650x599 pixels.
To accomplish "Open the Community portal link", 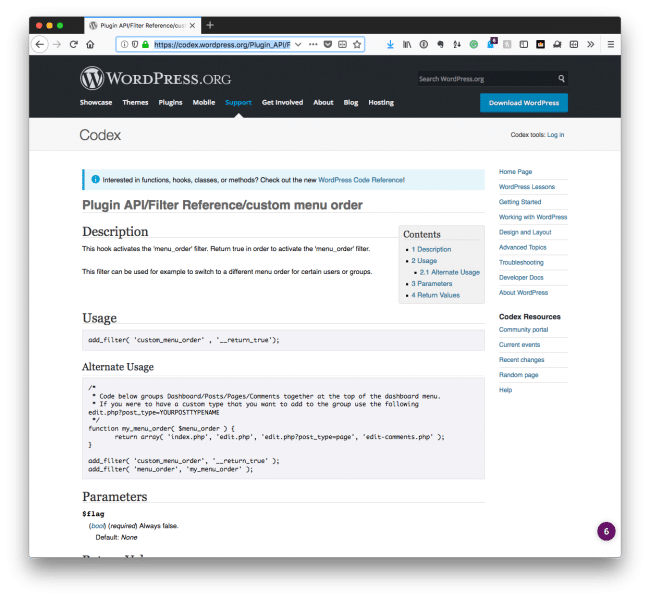I will 524,330.
